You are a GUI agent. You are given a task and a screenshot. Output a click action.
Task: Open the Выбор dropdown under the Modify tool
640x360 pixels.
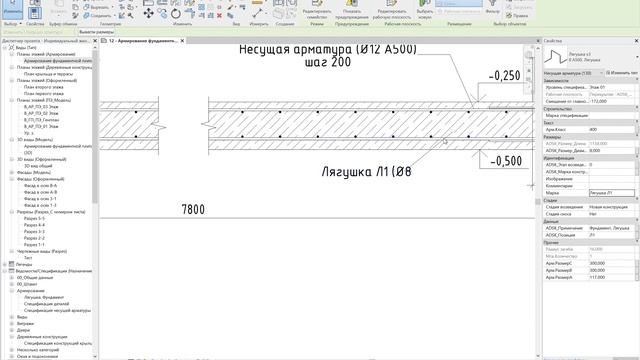click(12, 24)
